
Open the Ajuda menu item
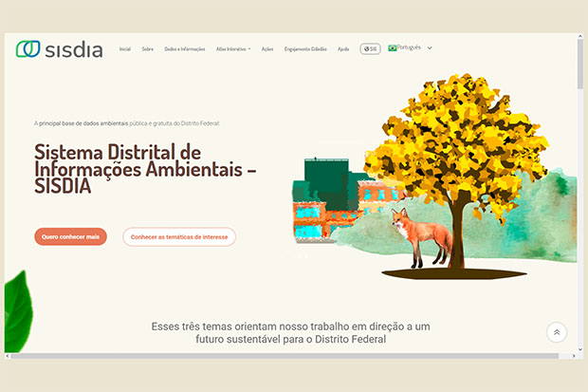click(x=343, y=48)
